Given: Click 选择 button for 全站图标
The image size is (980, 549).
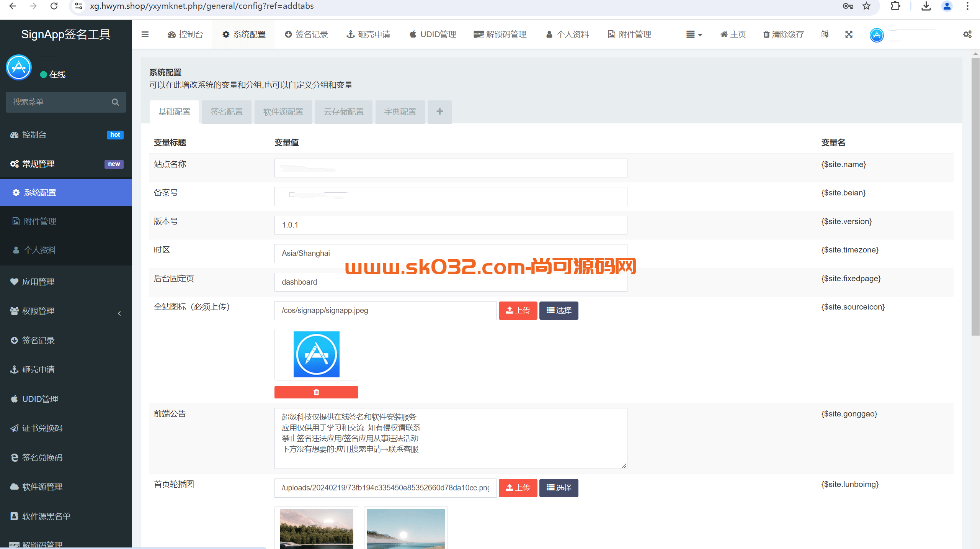Looking at the screenshot, I should click(x=559, y=310).
